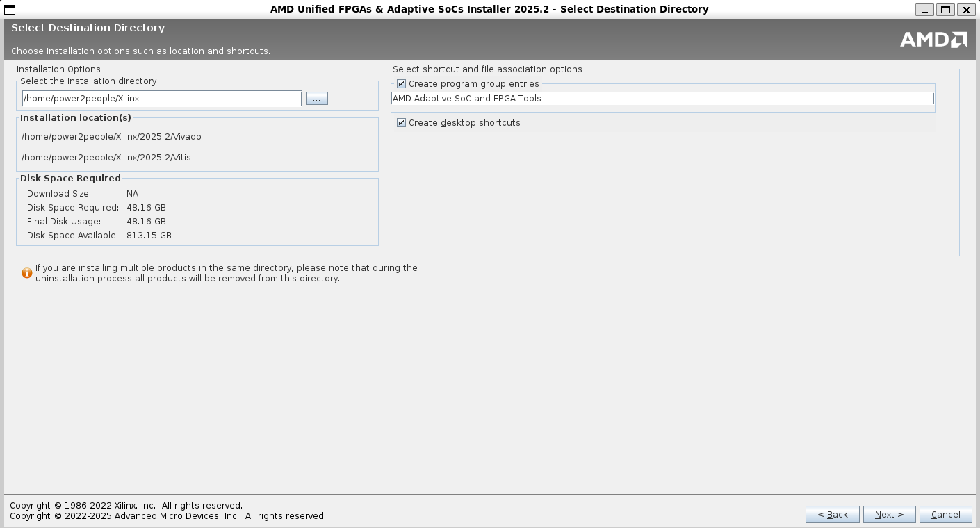Click the Choose installation options subtitle text
The height and width of the screenshot is (528, 980).
pyautogui.click(x=140, y=51)
